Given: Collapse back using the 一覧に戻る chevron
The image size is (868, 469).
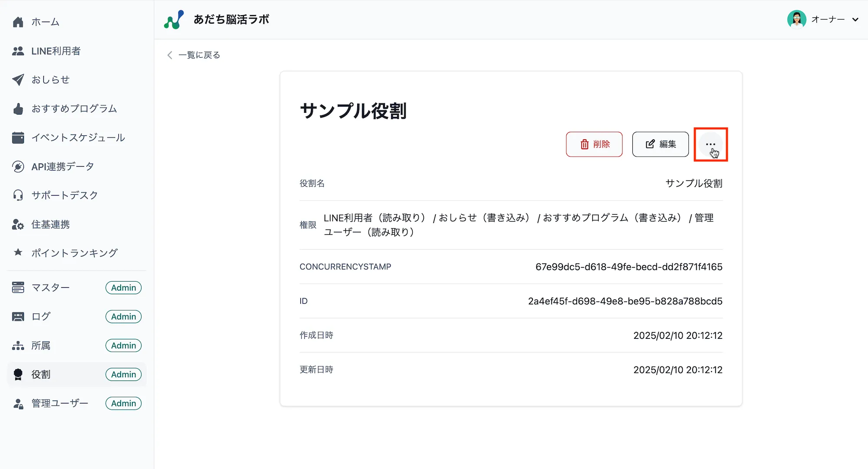Looking at the screenshot, I should [170, 55].
